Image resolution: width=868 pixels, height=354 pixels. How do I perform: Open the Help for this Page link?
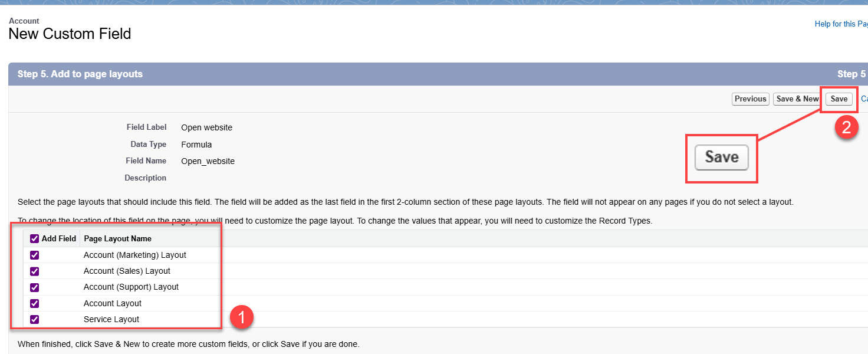point(841,24)
